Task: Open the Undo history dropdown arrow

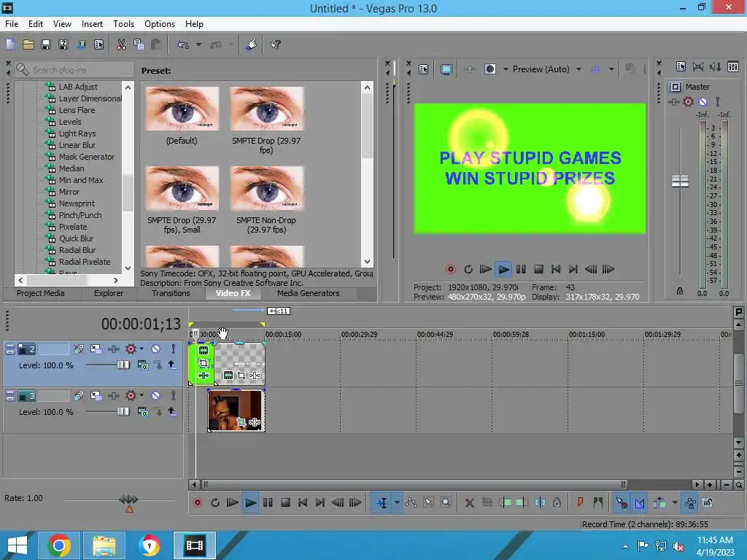Action: 198,44
